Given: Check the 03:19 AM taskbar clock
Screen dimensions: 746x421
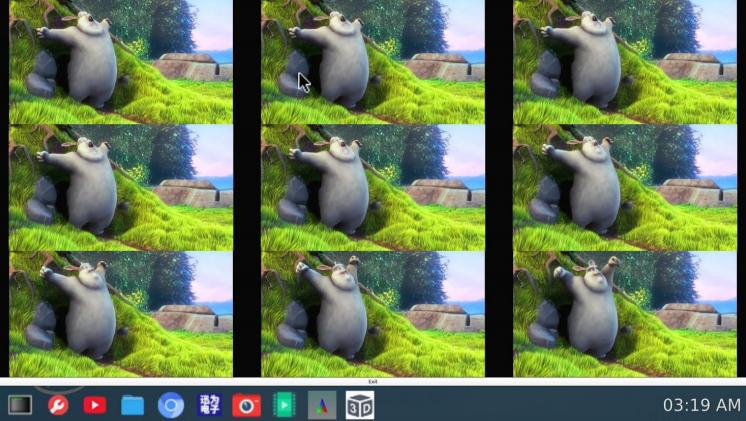Looking at the screenshot, I should (x=701, y=405).
